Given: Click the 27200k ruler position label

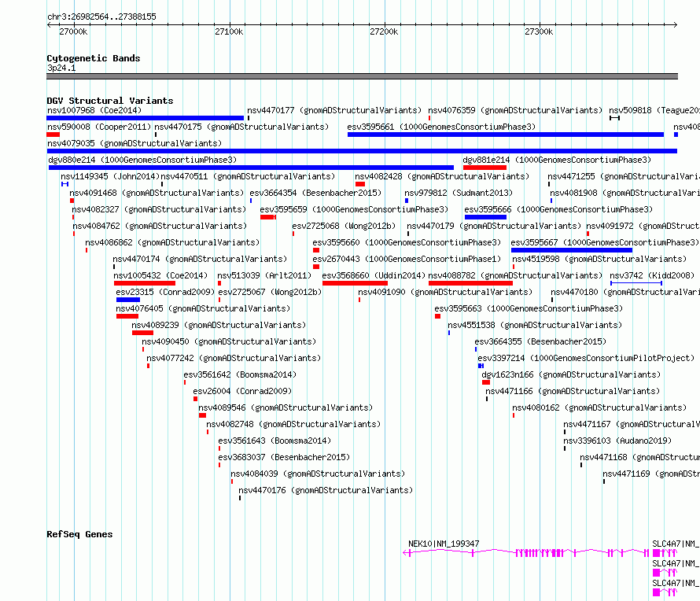Looking at the screenshot, I should coord(384,31).
